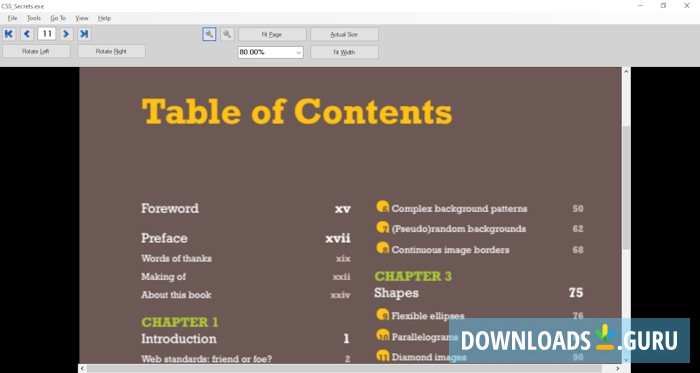Click the orange badge beside Diamond images
The image size is (700, 373).
tap(383, 355)
